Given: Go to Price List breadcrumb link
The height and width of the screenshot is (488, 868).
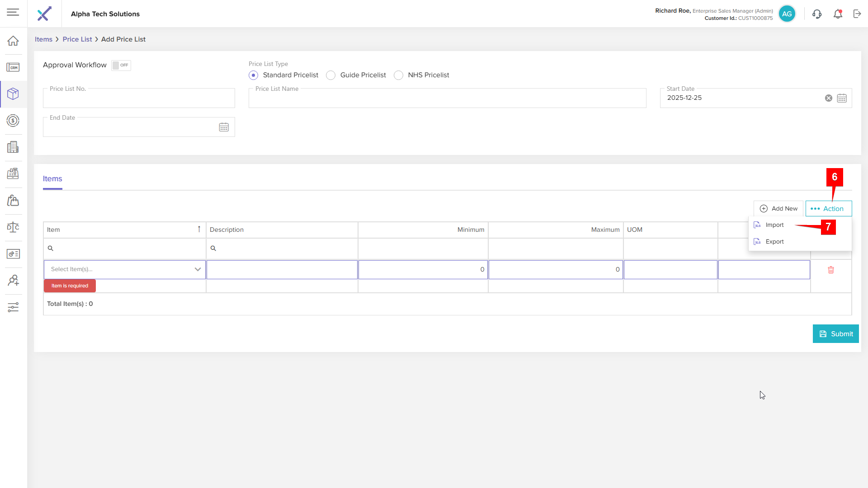Looking at the screenshot, I should point(77,39).
